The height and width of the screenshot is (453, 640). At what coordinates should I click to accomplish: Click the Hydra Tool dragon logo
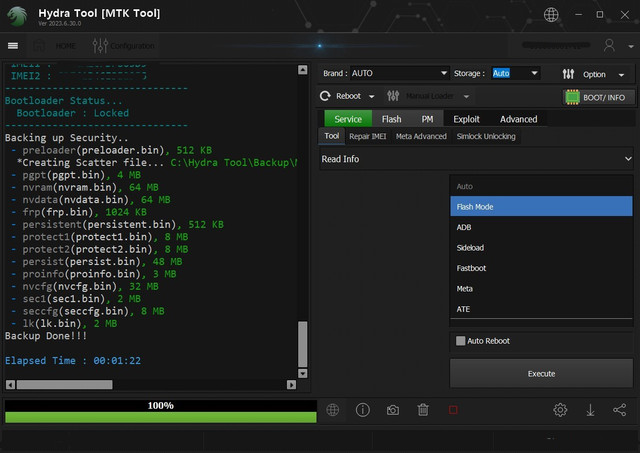(x=17, y=16)
